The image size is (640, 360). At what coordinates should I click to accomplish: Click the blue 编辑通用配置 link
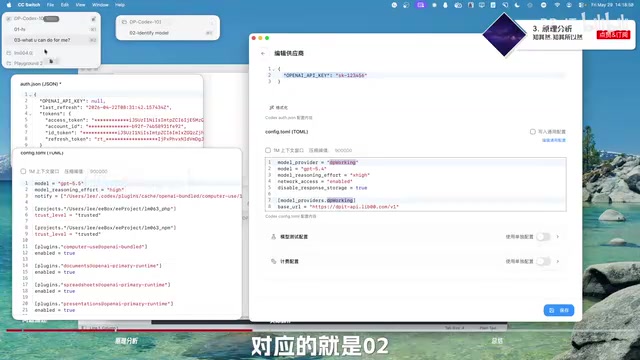tap(554, 140)
